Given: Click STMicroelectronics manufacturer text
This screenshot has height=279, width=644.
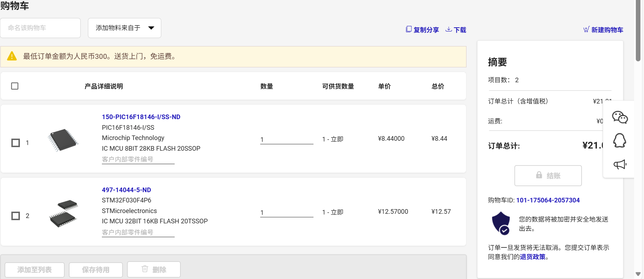Looking at the screenshot, I should 129,211.
